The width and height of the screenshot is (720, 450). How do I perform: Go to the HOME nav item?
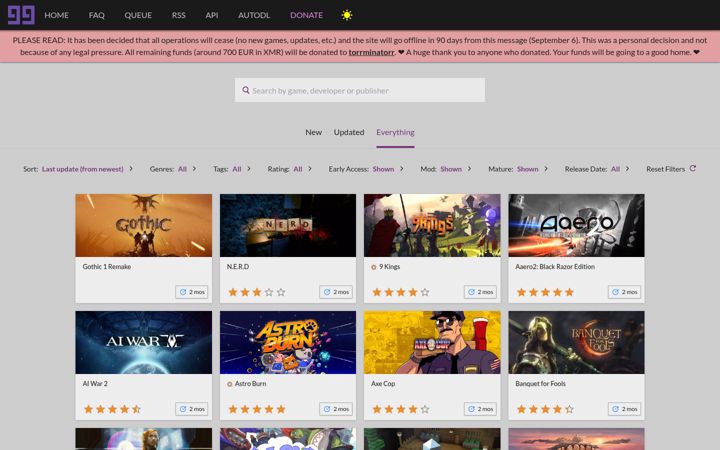(x=56, y=15)
